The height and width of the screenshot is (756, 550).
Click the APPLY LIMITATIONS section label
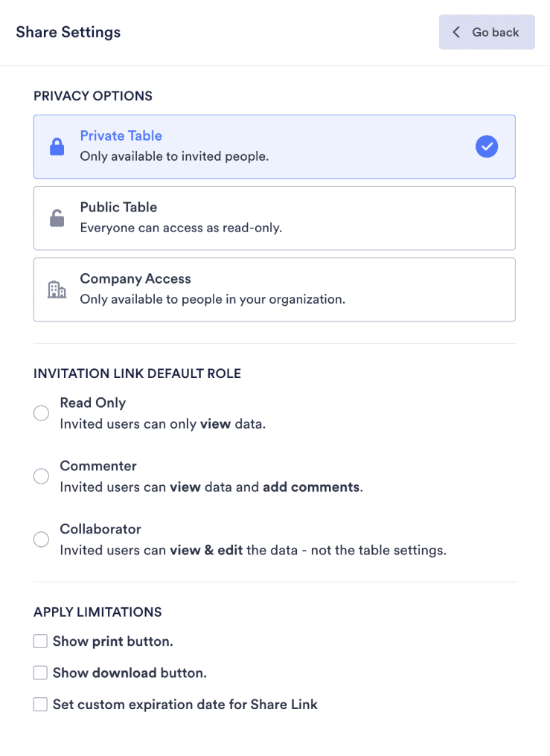(x=97, y=612)
